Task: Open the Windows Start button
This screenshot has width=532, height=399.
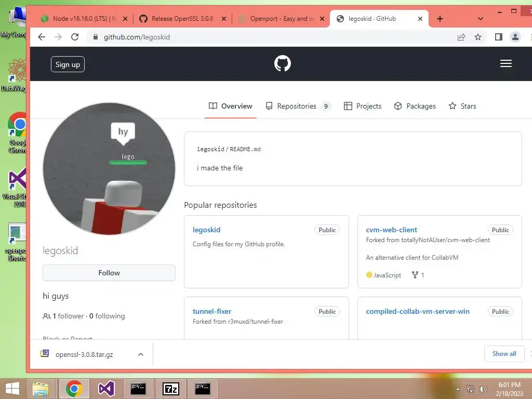Action: [x=12, y=389]
